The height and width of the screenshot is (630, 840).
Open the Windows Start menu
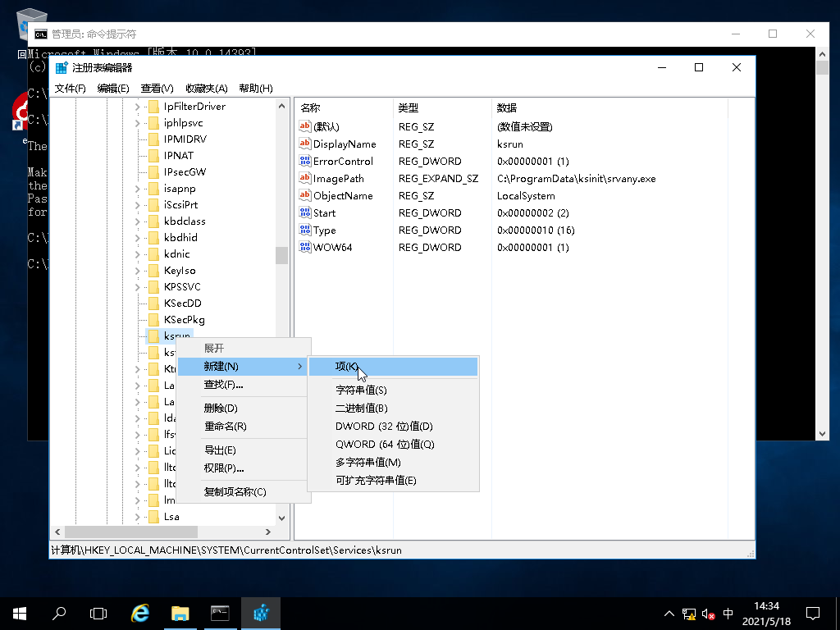(x=20, y=613)
